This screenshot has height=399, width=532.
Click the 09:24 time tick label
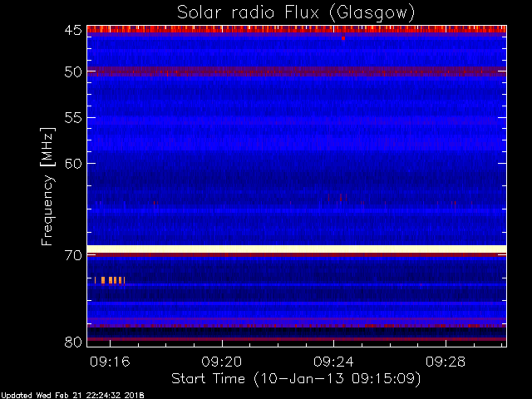click(333, 362)
